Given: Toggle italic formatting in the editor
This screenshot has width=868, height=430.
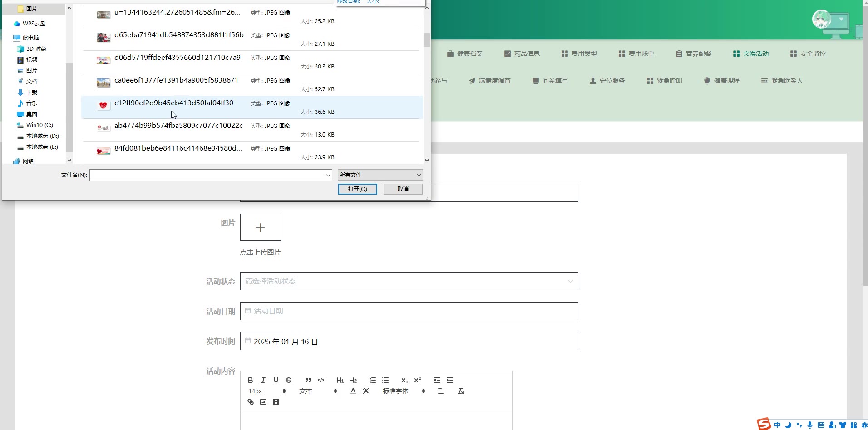Looking at the screenshot, I should (263, 380).
